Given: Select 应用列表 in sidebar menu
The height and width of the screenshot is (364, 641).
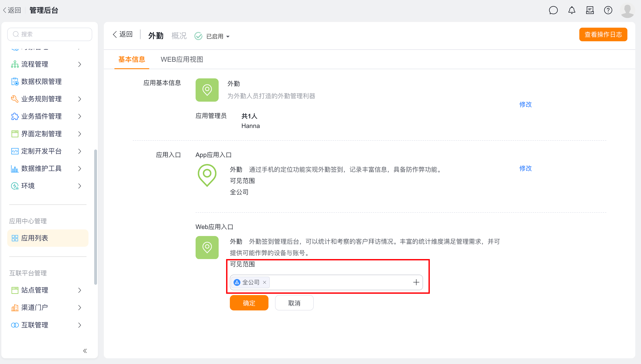Looking at the screenshot, I should [48, 238].
